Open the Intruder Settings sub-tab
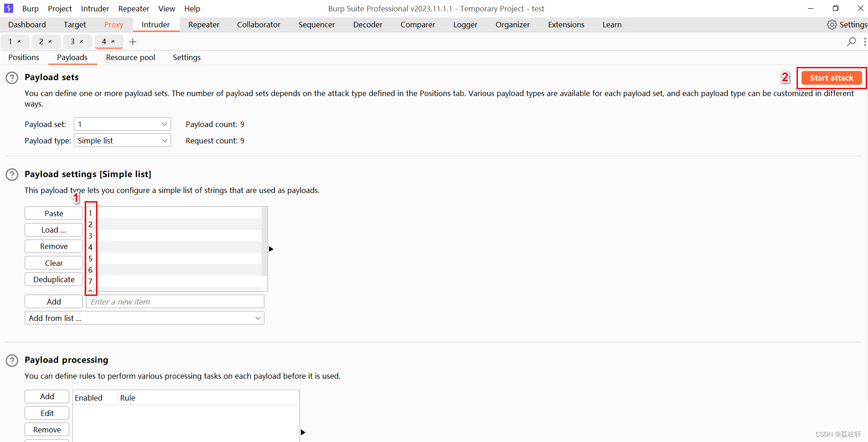Image resolution: width=868 pixels, height=442 pixels. tap(187, 57)
